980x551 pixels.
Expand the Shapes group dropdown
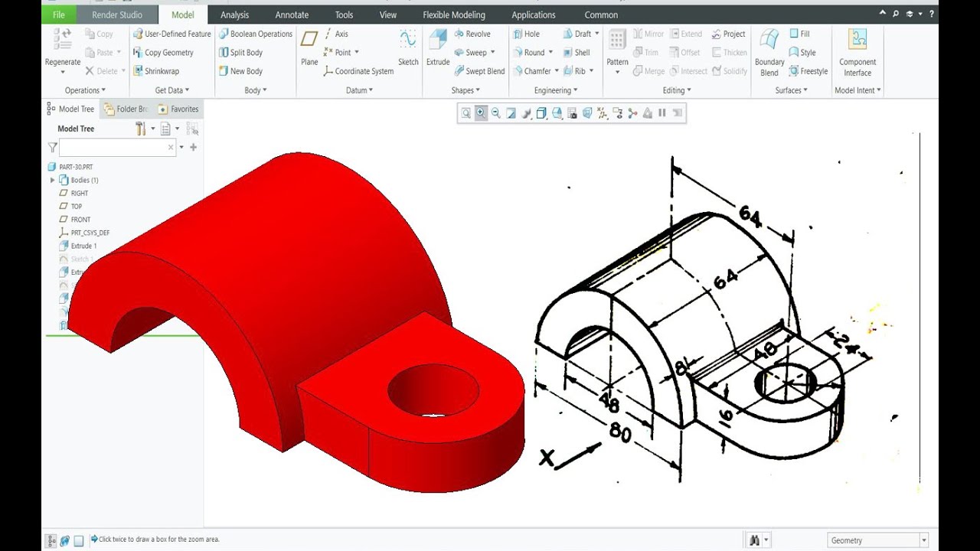(x=466, y=90)
